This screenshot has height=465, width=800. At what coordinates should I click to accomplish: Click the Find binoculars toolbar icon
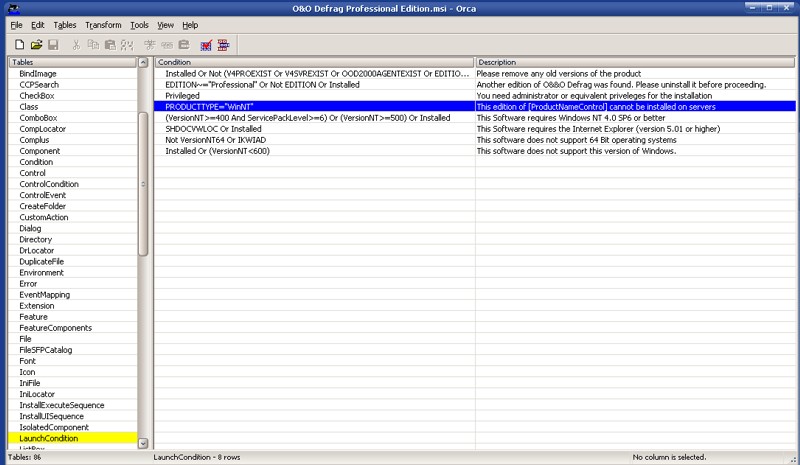point(127,45)
